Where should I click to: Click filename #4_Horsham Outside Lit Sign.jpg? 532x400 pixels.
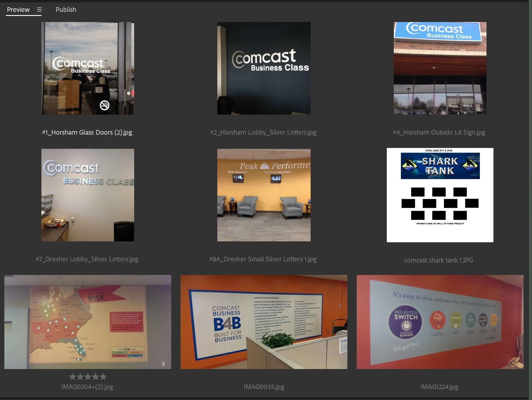coord(439,132)
